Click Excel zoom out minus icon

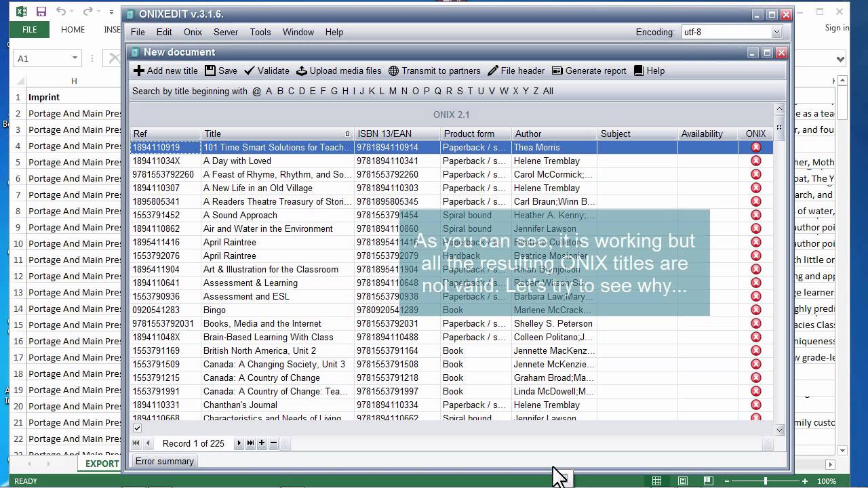tap(726, 481)
